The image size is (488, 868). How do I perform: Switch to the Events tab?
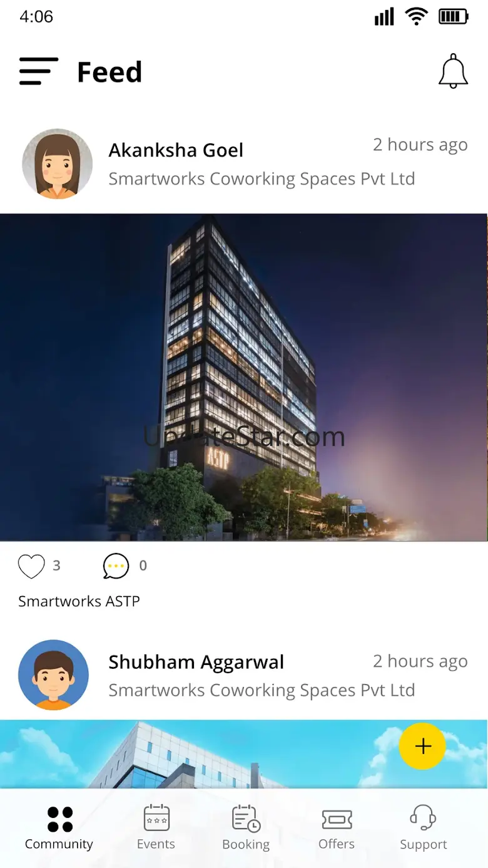(x=156, y=827)
